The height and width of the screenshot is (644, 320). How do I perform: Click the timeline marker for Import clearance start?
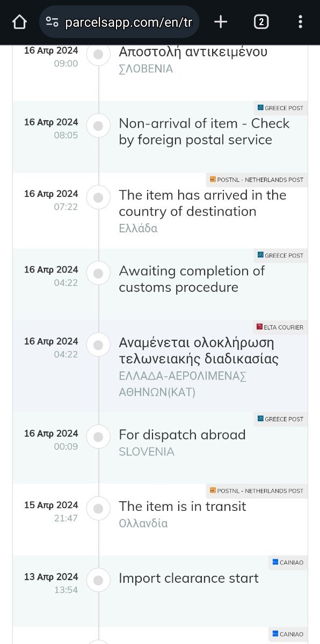(x=98, y=581)
